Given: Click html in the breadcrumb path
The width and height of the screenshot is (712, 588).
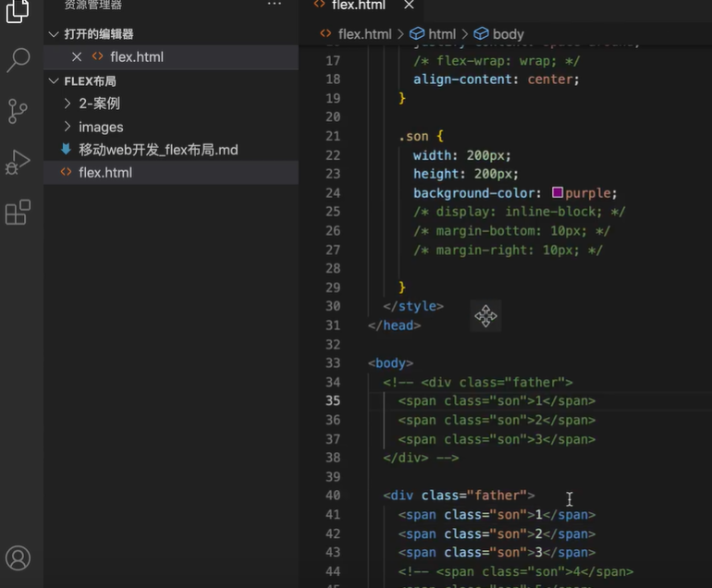Looking at the screenshot, I should (442, 34).
